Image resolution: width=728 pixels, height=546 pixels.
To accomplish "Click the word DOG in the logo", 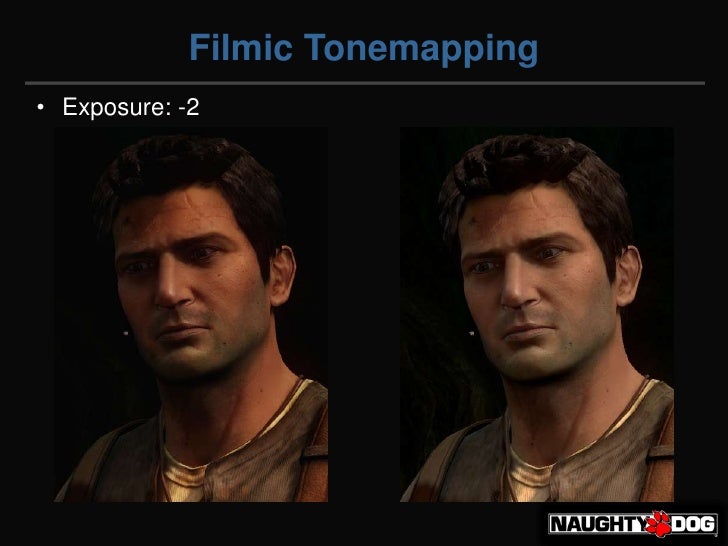I will (693, 524).
